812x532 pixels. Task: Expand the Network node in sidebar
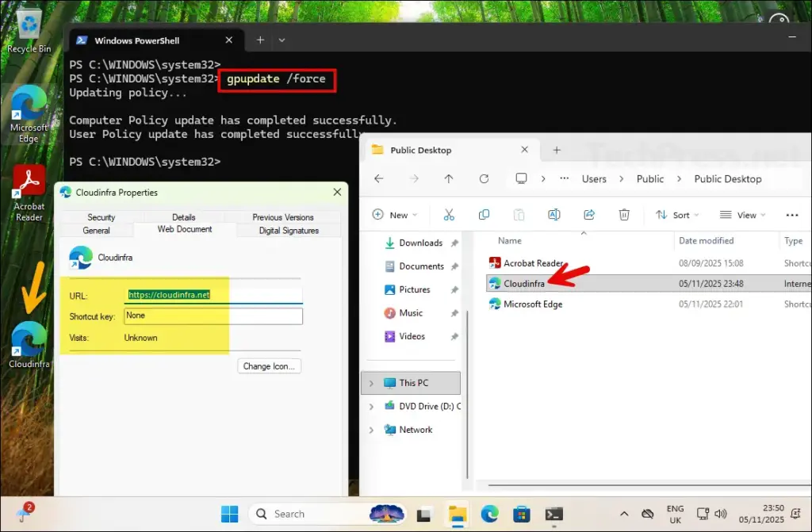(x=371, y=430)
